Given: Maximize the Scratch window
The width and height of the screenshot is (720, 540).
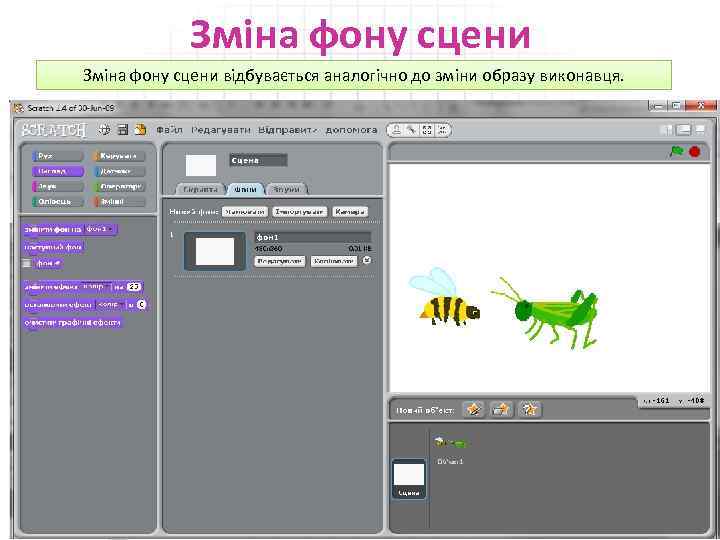Looking at the screenshot, I should (x=675, y=107).
